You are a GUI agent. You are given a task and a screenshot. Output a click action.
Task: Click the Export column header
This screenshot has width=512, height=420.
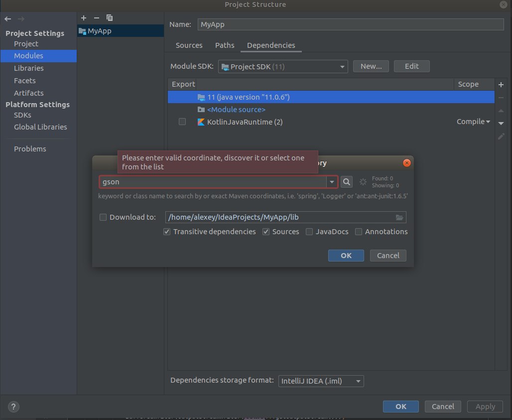point(182,84)
